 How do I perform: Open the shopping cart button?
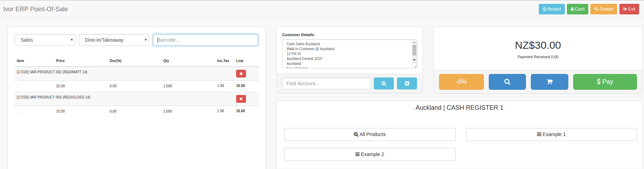pos(549,82)
